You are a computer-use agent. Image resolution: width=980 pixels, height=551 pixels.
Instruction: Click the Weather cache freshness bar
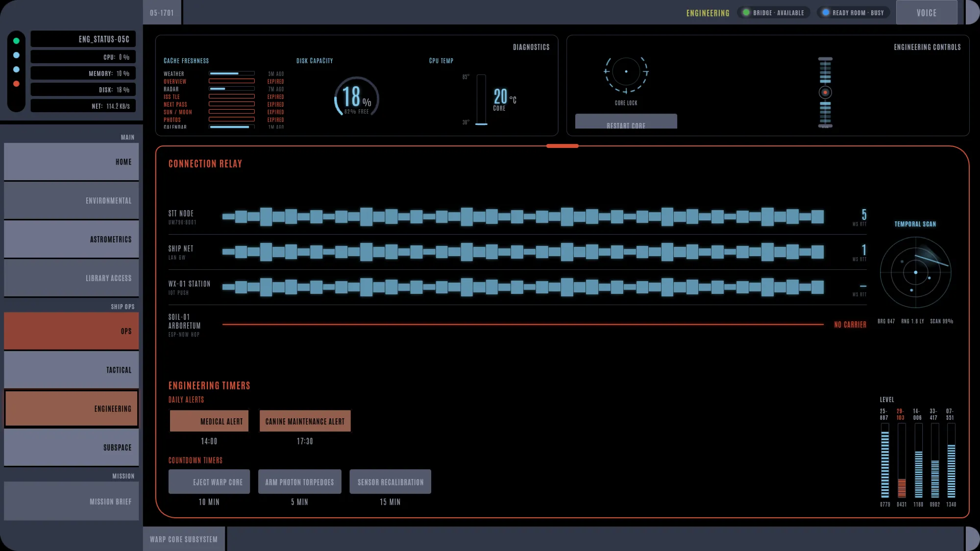point(232,73)
